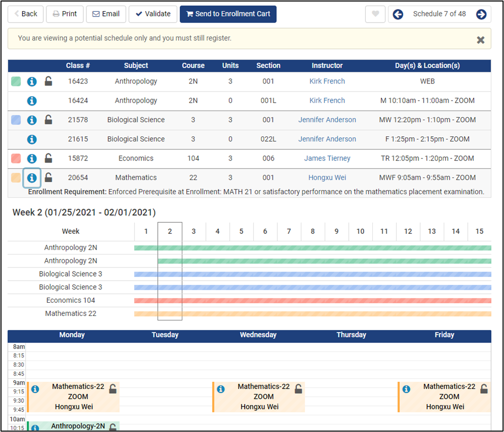Click the highlighted info icon on Mathematics 22 row

(32, 178)
